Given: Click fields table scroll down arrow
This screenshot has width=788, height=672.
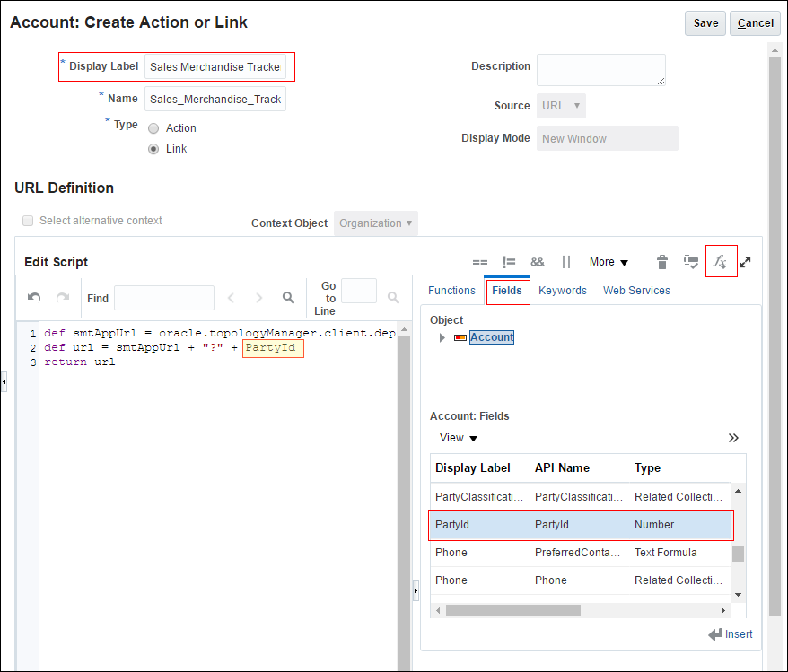Looking at the screenshot, I should point(739,595).
